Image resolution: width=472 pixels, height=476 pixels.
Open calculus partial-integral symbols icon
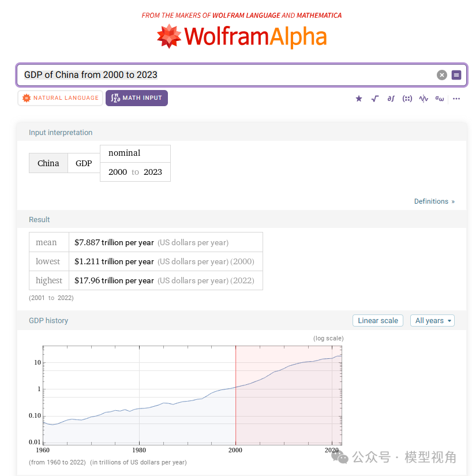391,99
